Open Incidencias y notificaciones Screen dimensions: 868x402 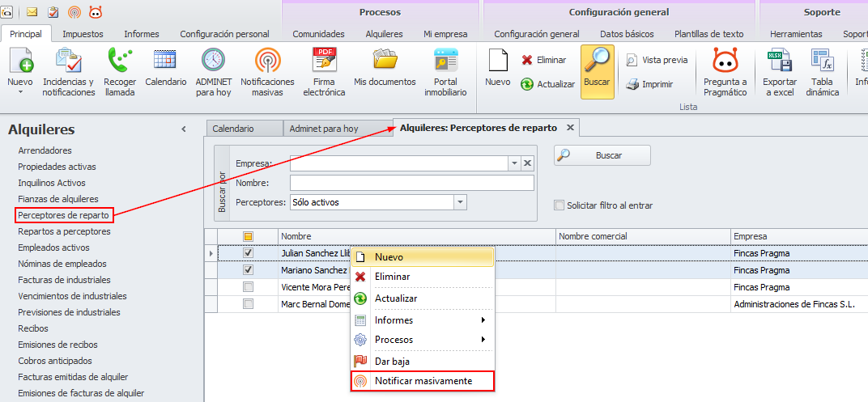[69, 73]
